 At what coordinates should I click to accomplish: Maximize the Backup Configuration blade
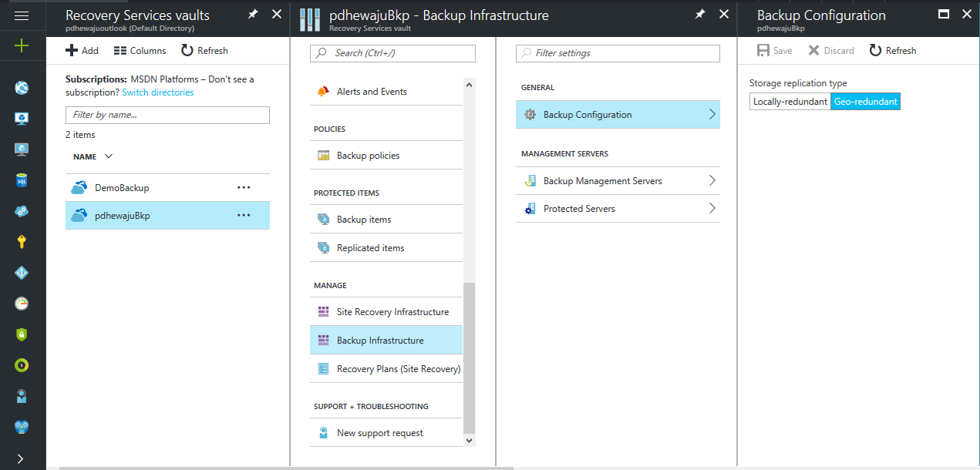click(x=943, y=15)
